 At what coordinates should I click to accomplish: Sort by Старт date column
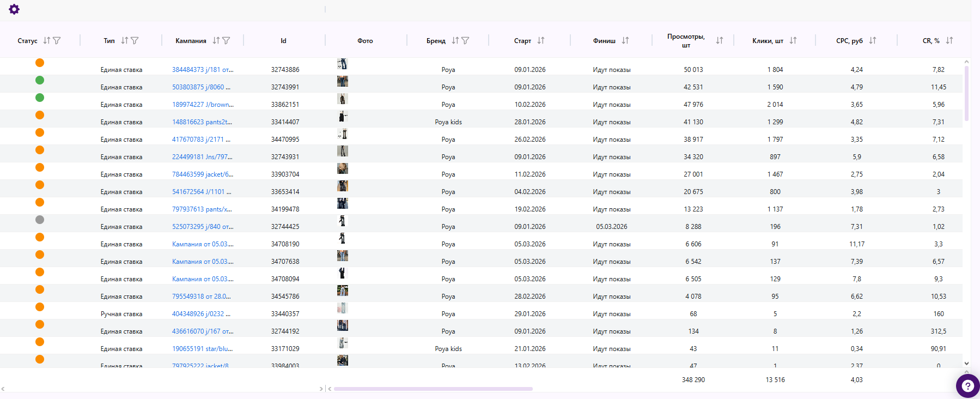541,40
